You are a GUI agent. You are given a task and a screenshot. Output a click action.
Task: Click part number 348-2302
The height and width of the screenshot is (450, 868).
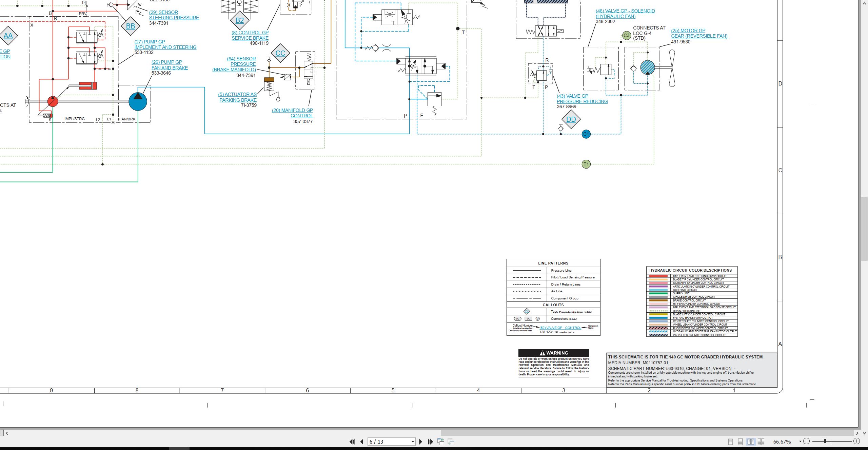(605, 21)
